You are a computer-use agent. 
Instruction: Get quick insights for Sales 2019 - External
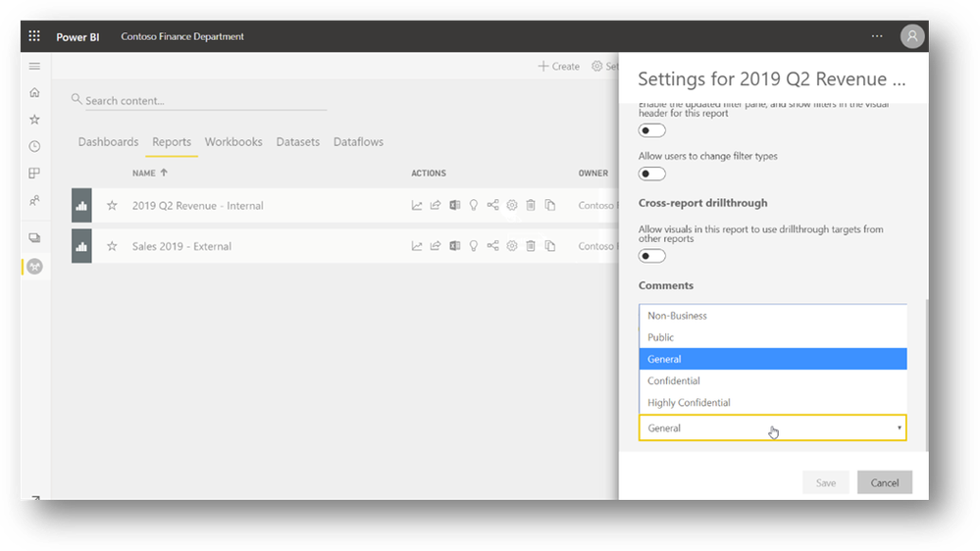click(x=474, y=246)
